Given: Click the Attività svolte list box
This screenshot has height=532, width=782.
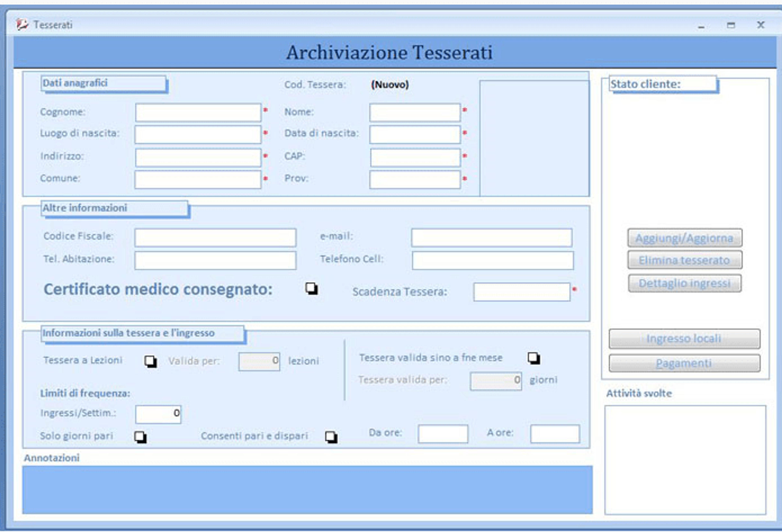Looking at the screenshot, I should click(685, 460).
